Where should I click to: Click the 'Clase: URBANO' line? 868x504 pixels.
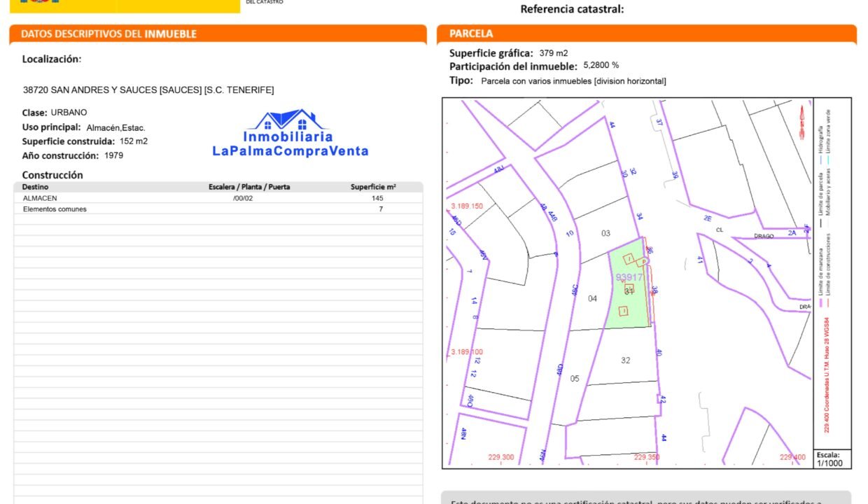(x=55, y=113)
